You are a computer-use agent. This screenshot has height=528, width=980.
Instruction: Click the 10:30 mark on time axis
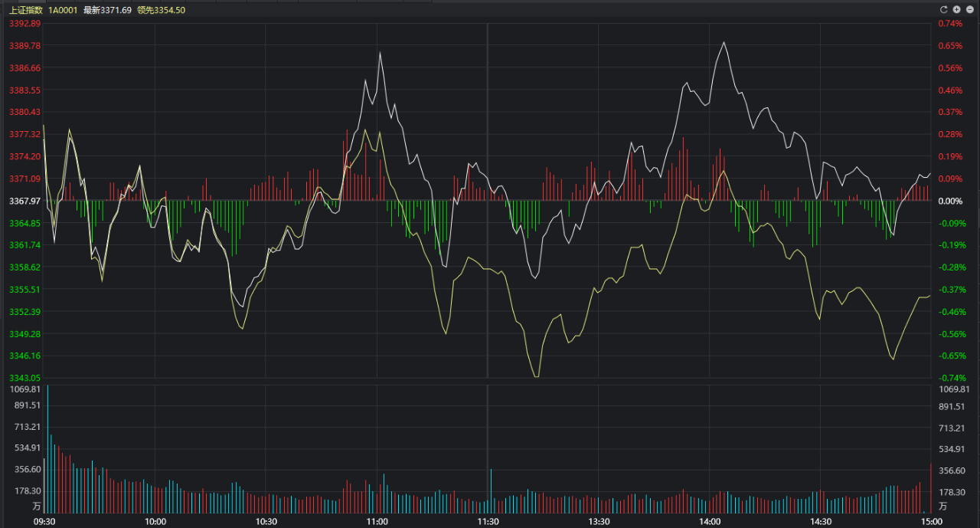coord(266,521)
